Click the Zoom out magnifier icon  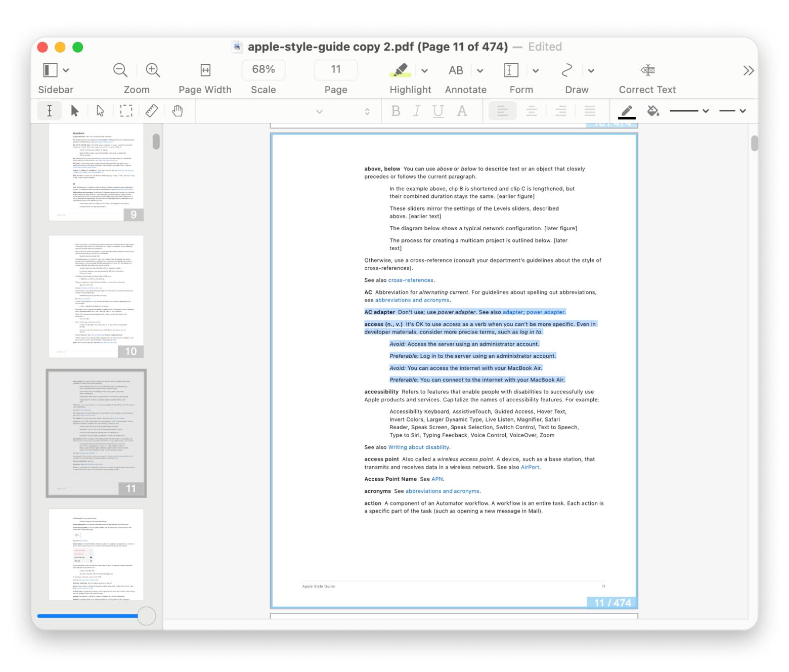pos(120,70)
